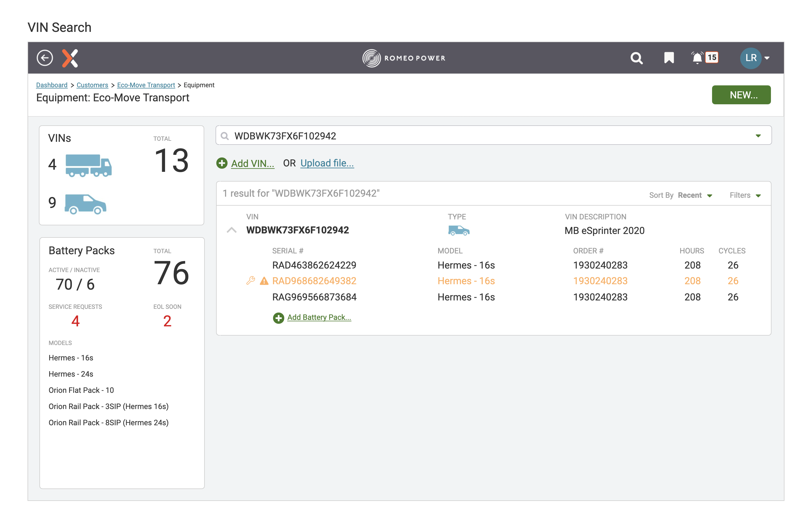The width and height of the screenshot is (812, 529).
Task: Select serial RAD968682649382
Action: [314, 281]
